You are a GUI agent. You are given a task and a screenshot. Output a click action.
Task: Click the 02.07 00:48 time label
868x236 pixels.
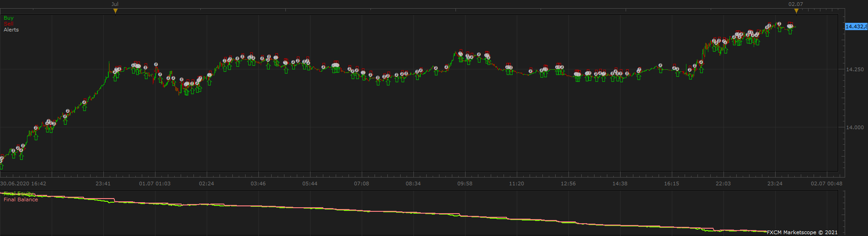(x=826, y=184)
